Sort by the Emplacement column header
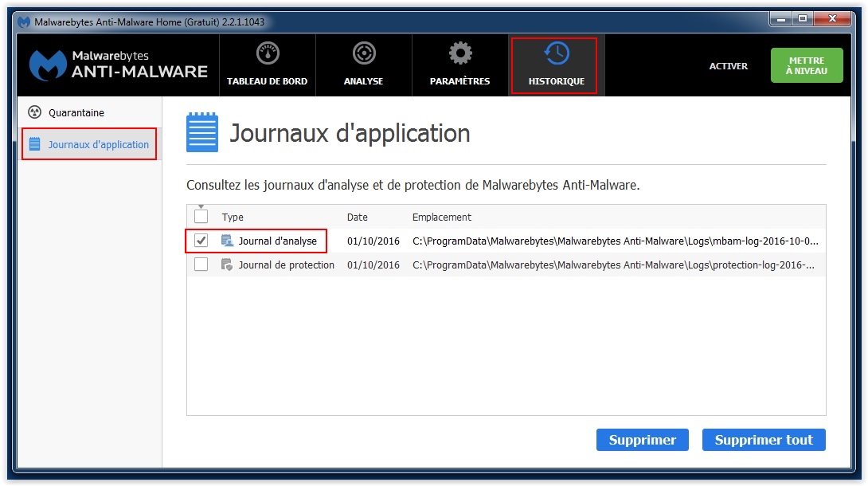 [x=442, y=217]
